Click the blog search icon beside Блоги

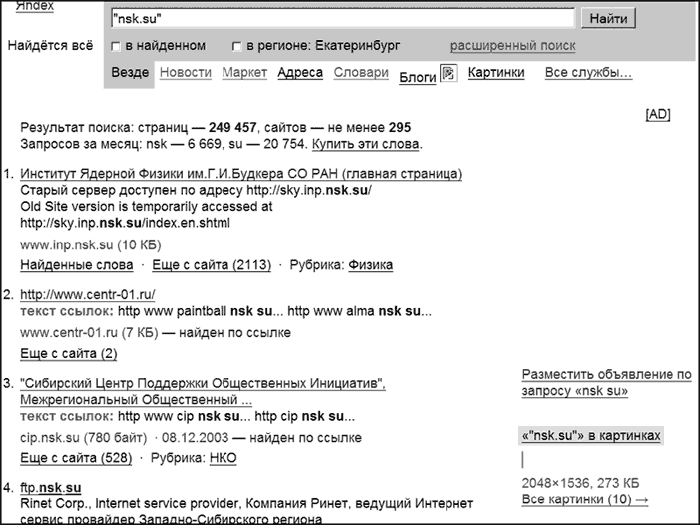449,73
